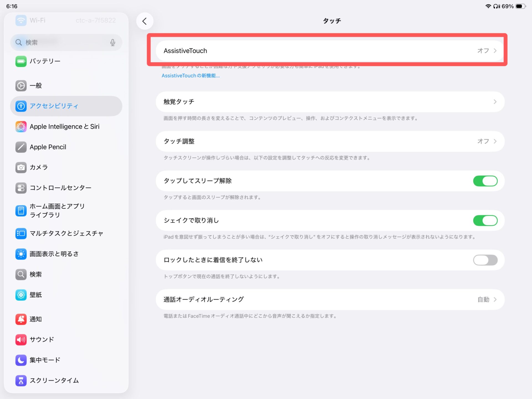Open Apple Pencil settings icon

pyautogui.click(x=21, y=147)
